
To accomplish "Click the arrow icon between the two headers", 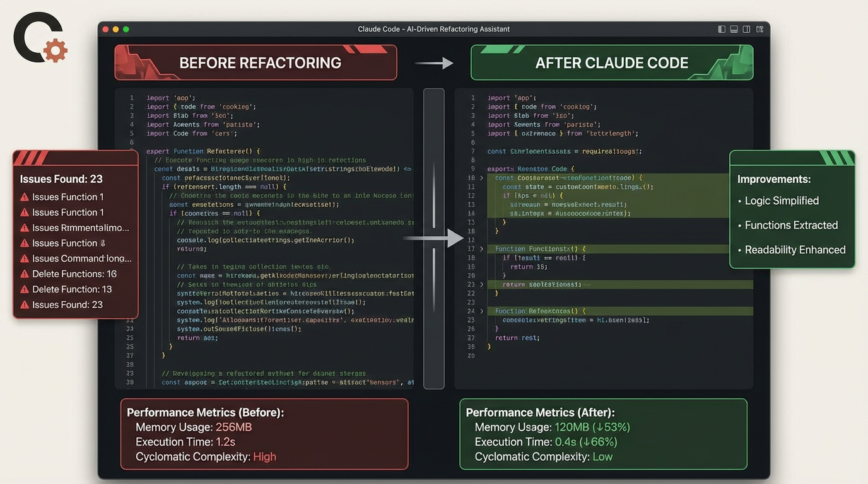I will click(432, 63).
